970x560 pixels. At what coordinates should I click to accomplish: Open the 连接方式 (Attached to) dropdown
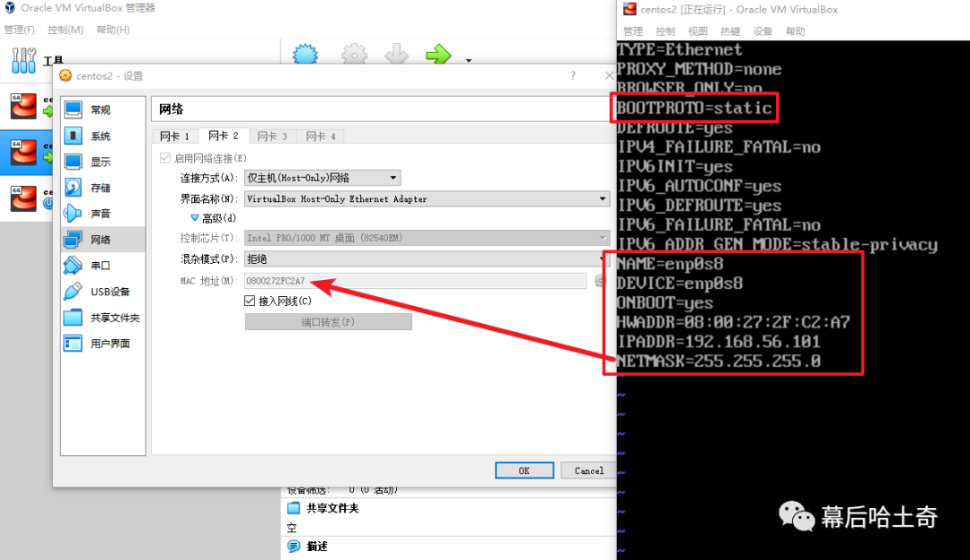(322, 178)
